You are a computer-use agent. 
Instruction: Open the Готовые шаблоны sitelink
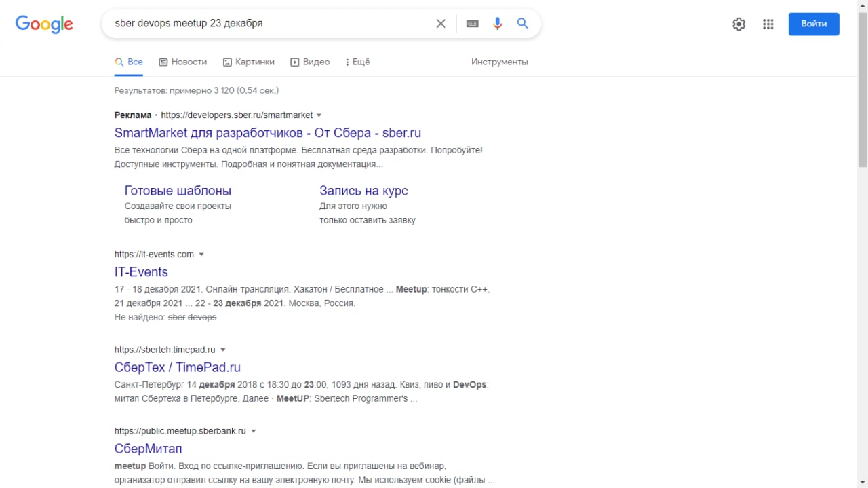pyautogui.click(x=178, y=191)
